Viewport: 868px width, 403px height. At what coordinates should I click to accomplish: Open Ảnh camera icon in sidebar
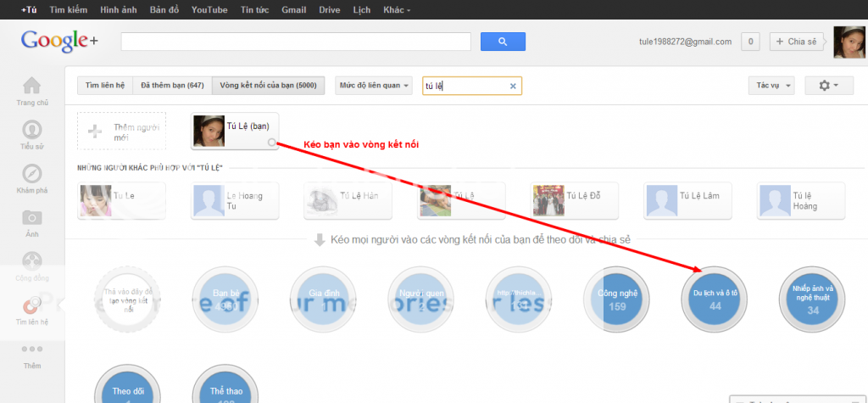31,217
